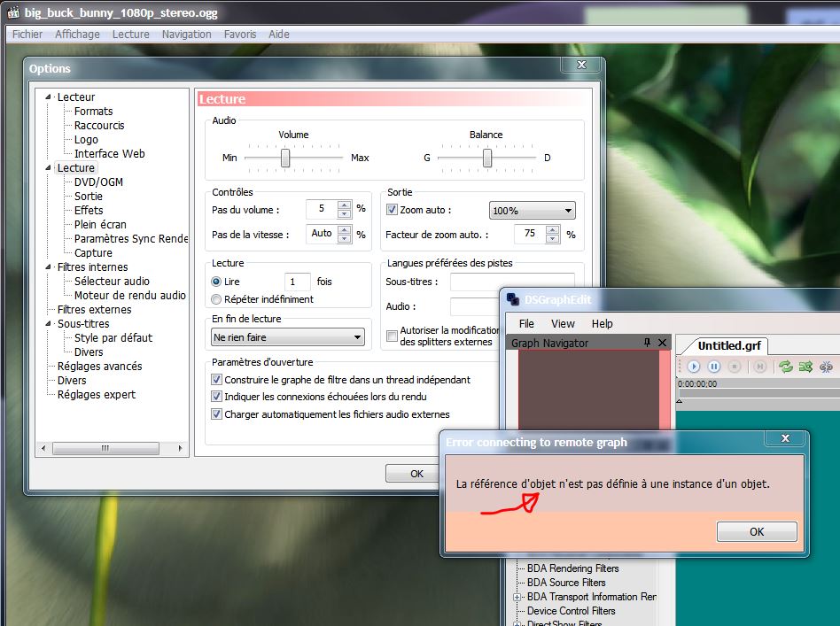
Task: Select Répéter indéfiniment radio button
Action: [x=216, y=299]
